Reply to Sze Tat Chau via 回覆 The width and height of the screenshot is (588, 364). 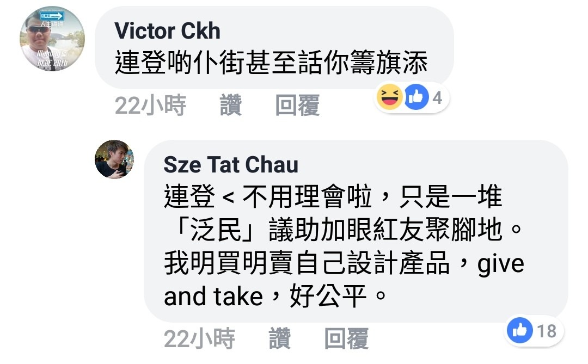click(x=346, y=338)
